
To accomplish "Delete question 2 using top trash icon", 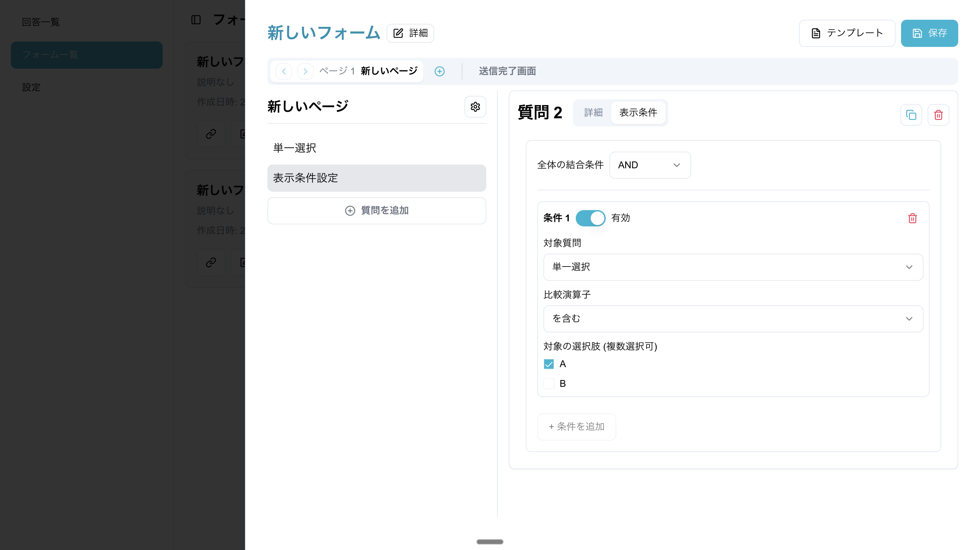I will coord(938,115).
